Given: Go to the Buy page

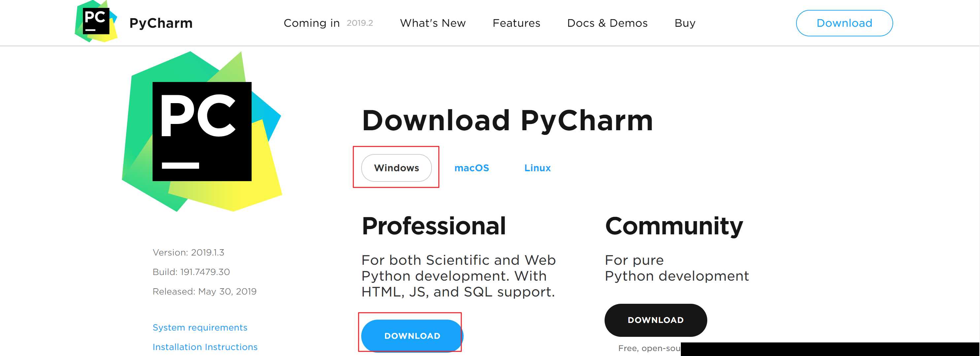Looking at the screenshot, I should [685, 23].
